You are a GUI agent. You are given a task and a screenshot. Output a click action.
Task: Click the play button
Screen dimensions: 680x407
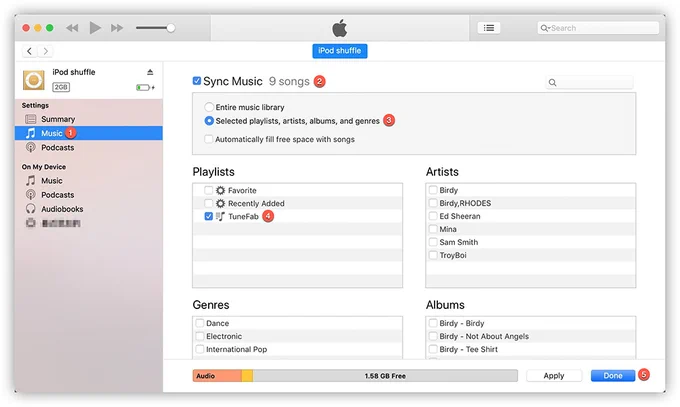pyautogui.click(x=95, y=28)
